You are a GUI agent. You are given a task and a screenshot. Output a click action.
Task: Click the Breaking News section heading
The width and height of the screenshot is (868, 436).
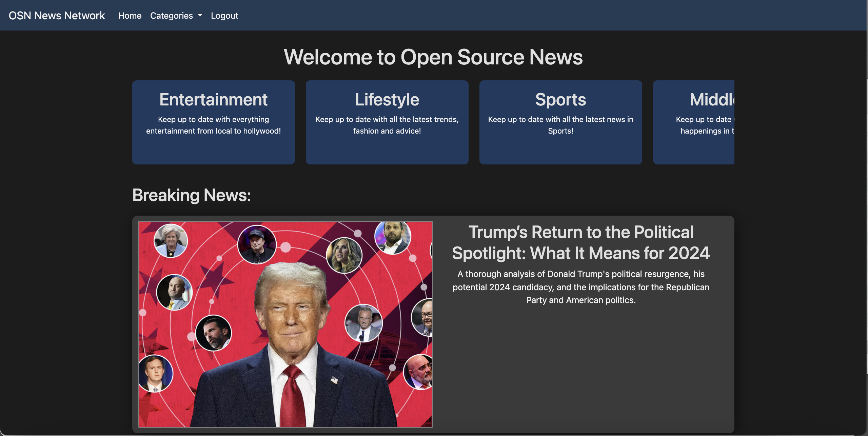pyautogui.click(x=192, y=195)
